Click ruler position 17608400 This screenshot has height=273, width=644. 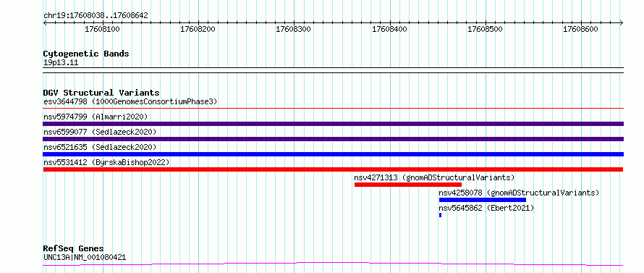[x=389, y=29]
